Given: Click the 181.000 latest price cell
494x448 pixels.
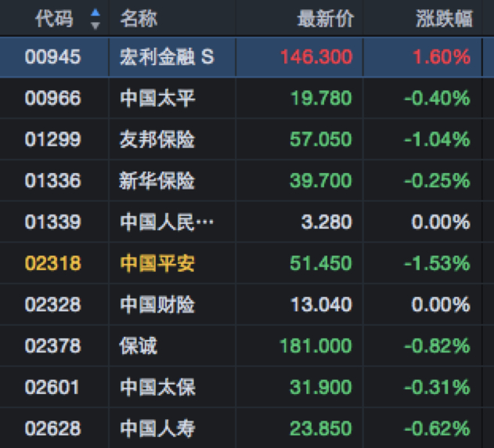Looking at the screenshot, I should (x=316, y=346).
